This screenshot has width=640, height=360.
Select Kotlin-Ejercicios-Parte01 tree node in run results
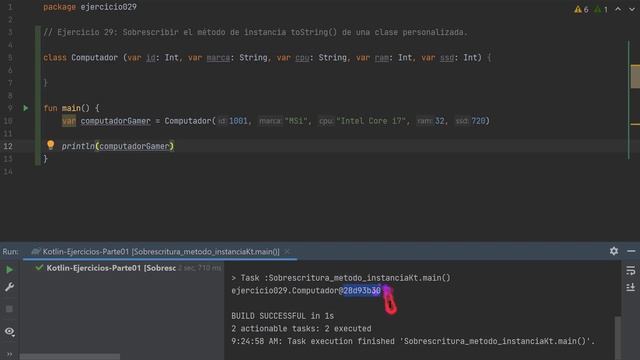[x=111, y=268]
